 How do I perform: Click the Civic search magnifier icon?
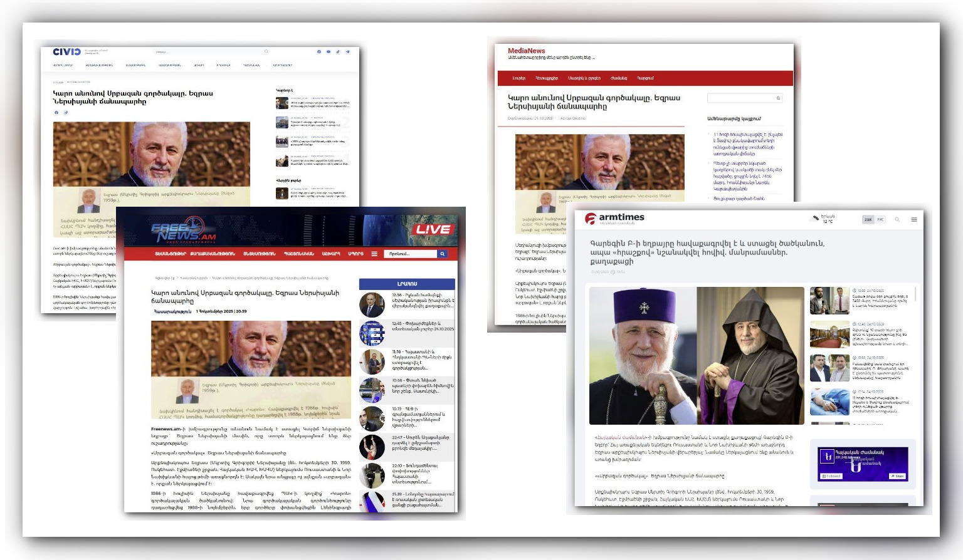click(266, 52)
